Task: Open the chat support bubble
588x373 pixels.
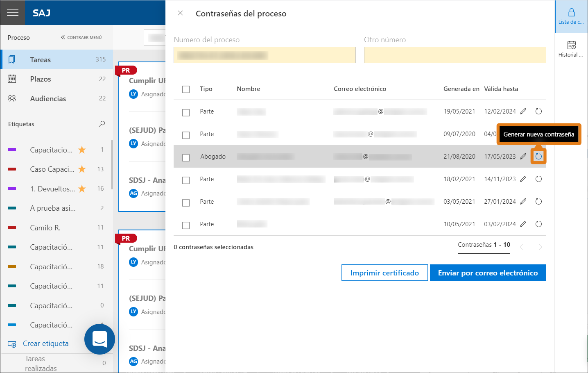Action: 100,339
